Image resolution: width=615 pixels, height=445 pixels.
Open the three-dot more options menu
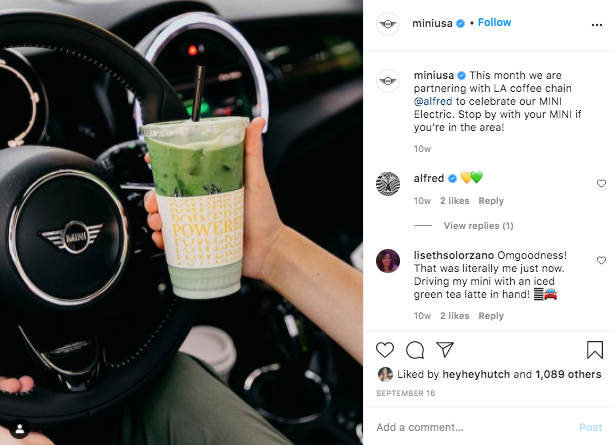(x=597, y=25)
